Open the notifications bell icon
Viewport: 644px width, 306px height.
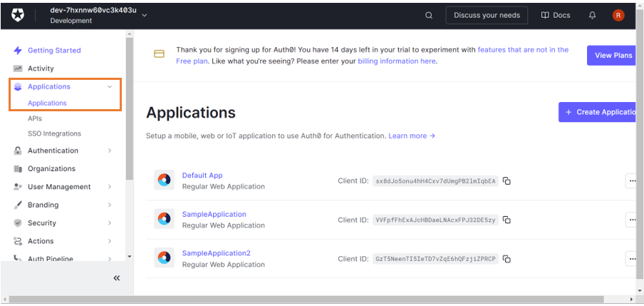(592, 15)
